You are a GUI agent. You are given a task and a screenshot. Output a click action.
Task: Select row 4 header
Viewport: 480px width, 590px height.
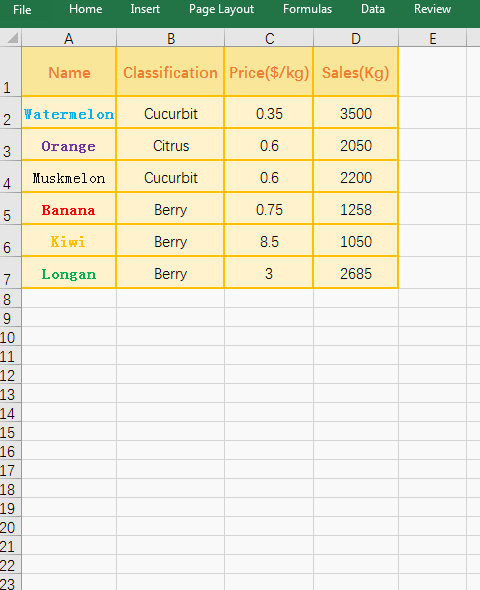coord(11,176)
